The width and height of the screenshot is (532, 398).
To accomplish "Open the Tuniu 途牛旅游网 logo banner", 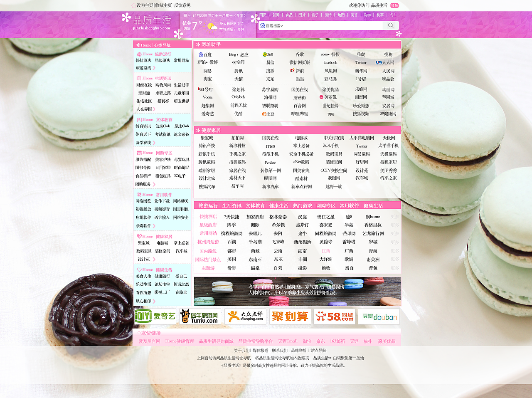I will point(199,316).
